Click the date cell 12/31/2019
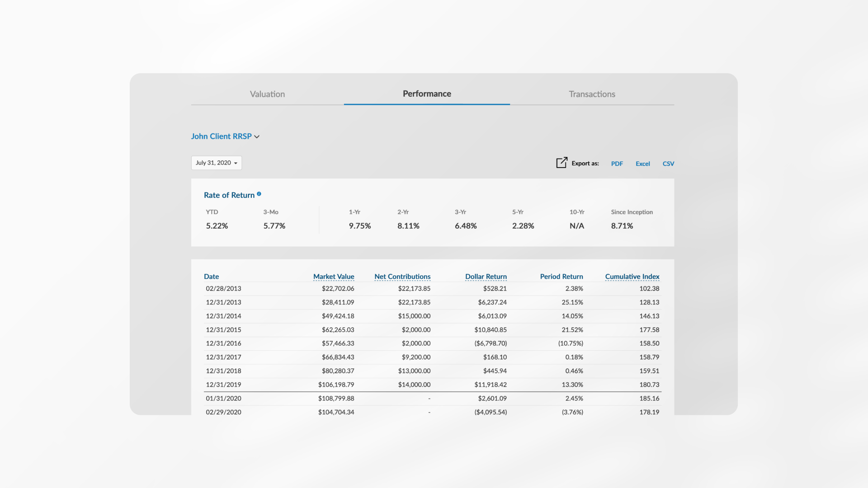 point(223,385)
